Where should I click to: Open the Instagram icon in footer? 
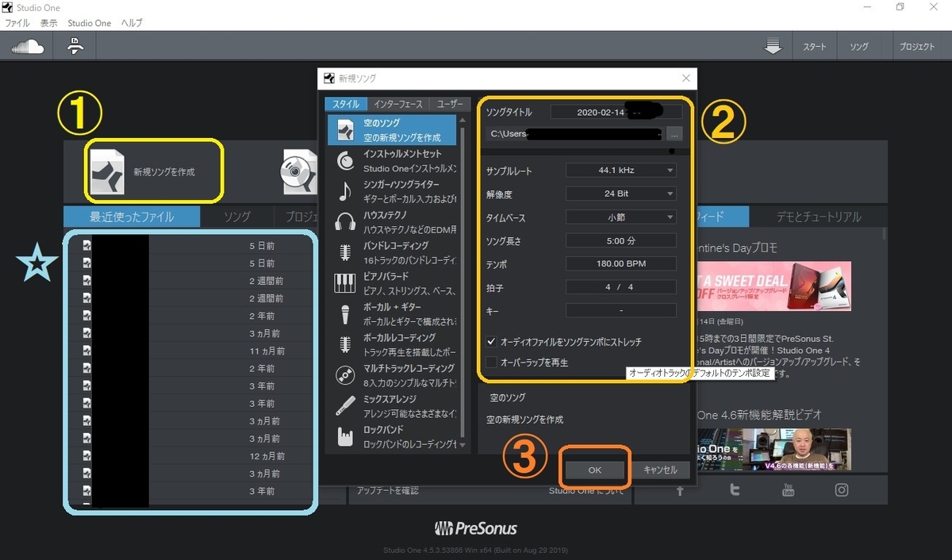click(x=842, y=490)
